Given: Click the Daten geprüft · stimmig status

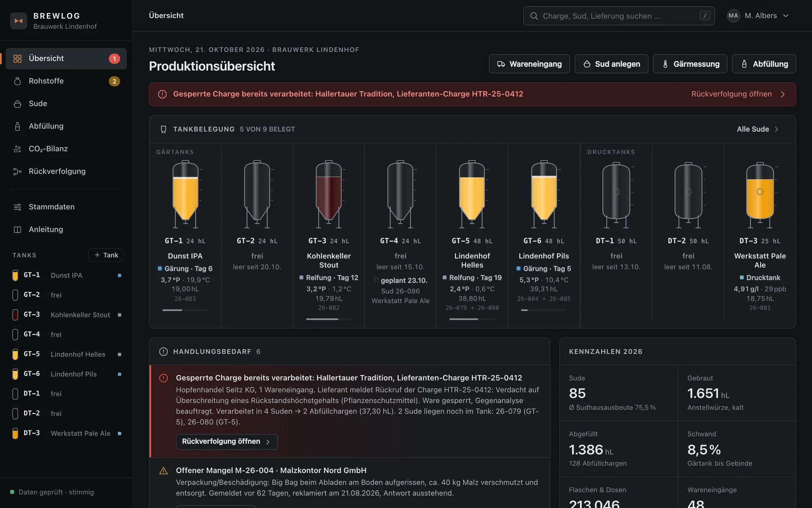Looking at the screenshot, I should click(52, 492).
